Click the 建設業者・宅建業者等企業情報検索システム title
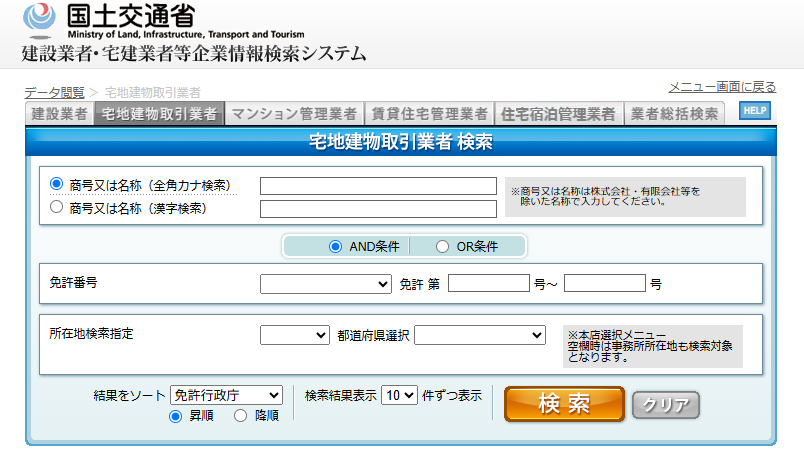804x450 pixels. 194,53
